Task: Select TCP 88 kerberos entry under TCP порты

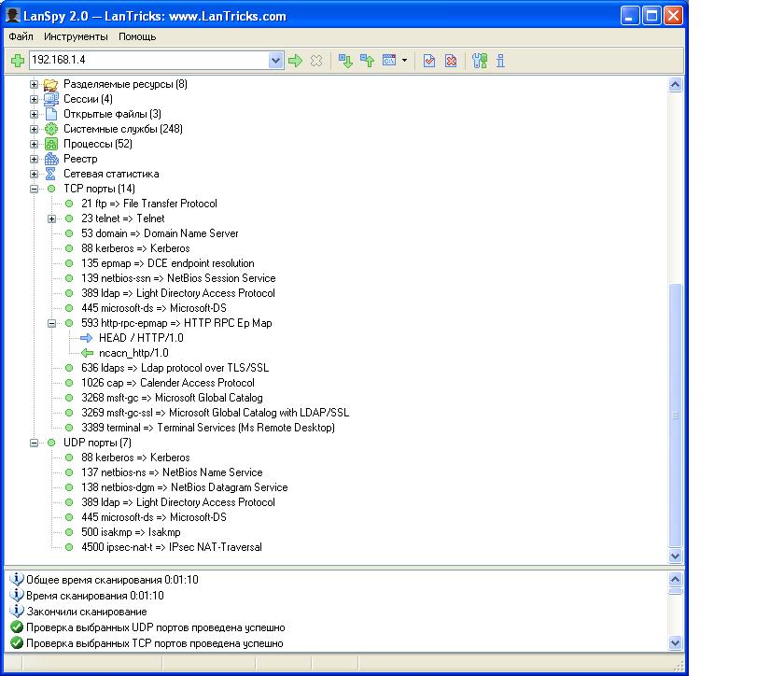Action: [135, 248]
